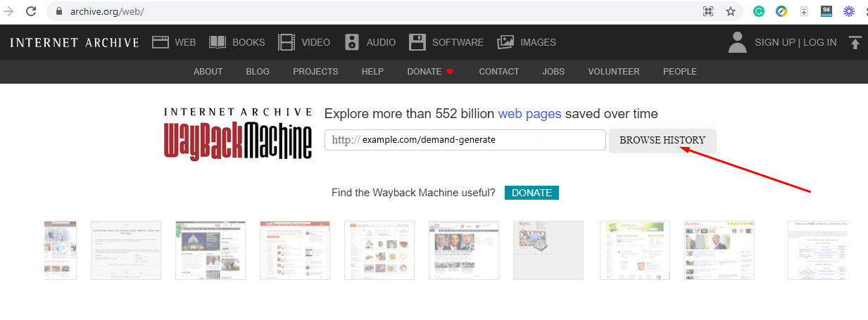868x320 pixels.
Task: Click the browser address bar URL
Action: (x=107, y=12)
